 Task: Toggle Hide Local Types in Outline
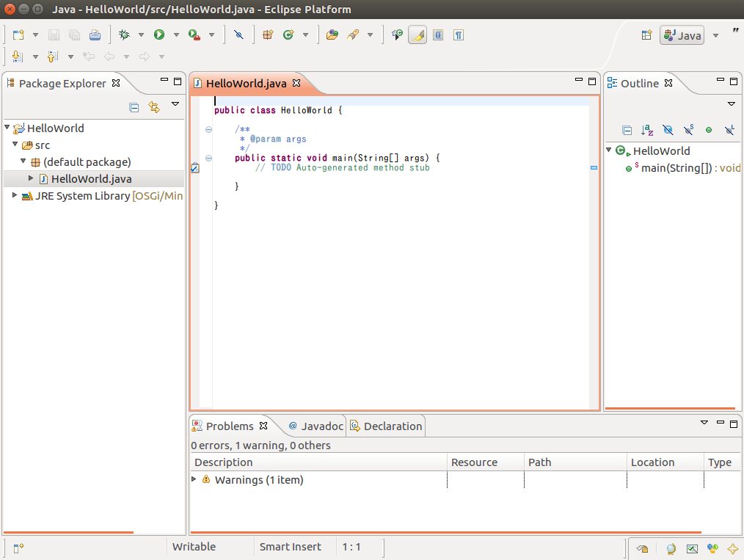(x=730, y=130)
